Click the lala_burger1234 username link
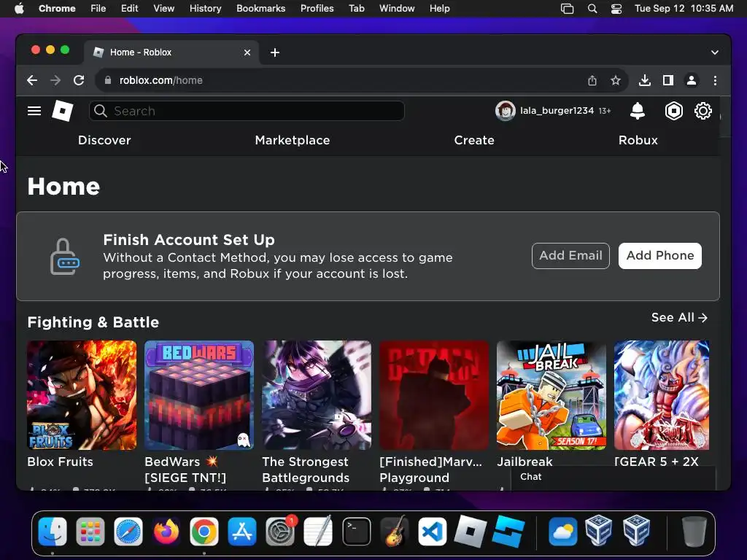The image size is (747, 560). pos(557,111)
